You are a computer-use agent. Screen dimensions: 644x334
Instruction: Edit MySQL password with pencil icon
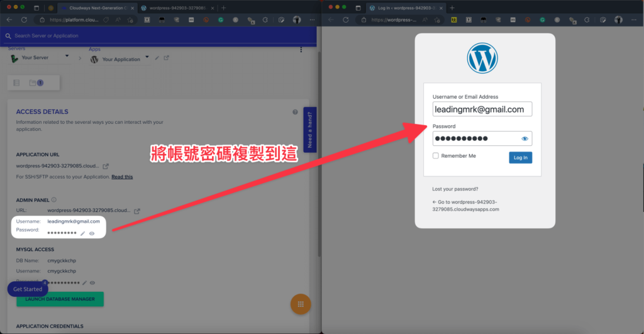pyautogui.click(x=84, y=282)
